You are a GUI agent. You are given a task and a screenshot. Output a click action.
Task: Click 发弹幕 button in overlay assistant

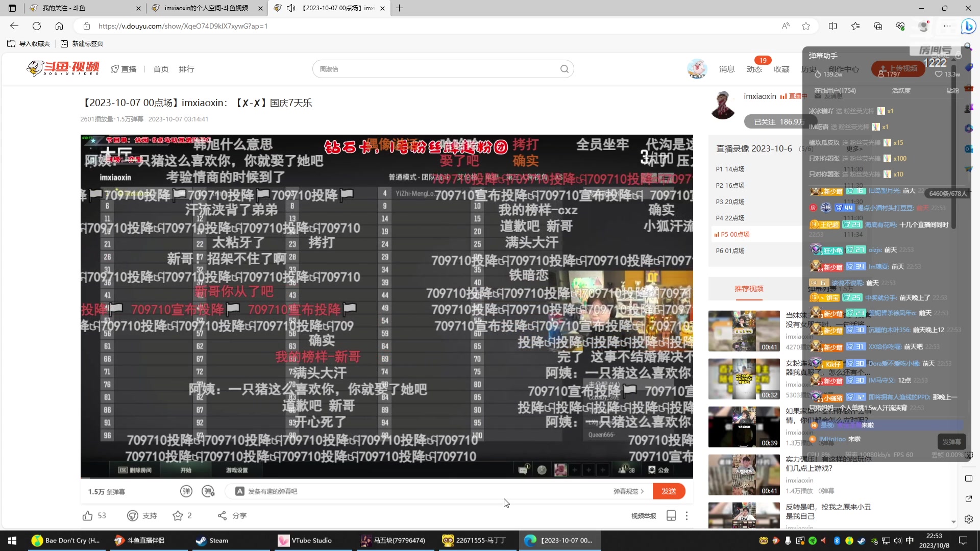coord(951,442)
